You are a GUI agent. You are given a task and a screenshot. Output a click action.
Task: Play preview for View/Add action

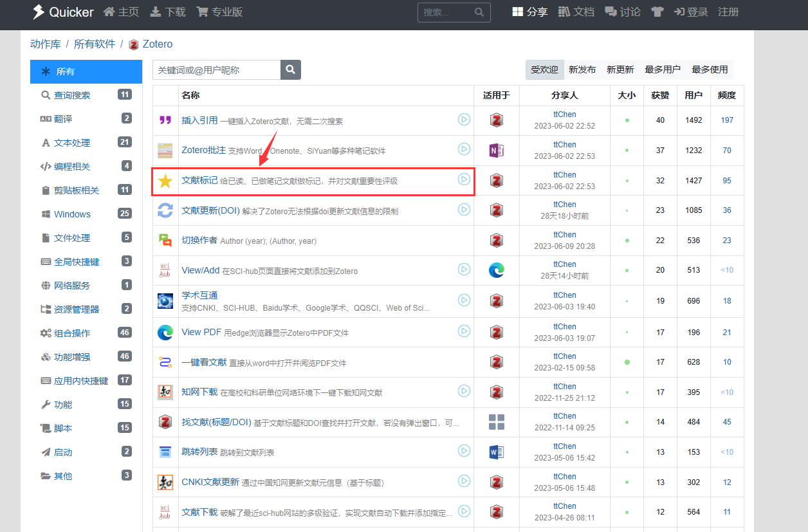(464, 269)
